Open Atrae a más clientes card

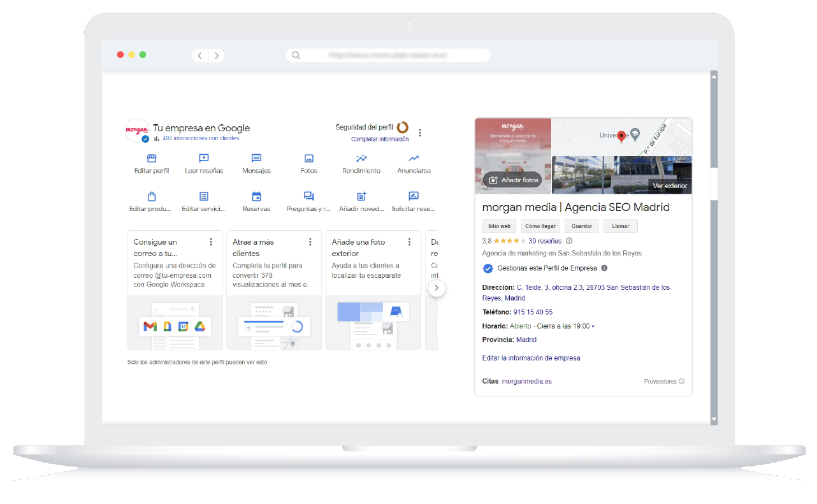point(274,290)
